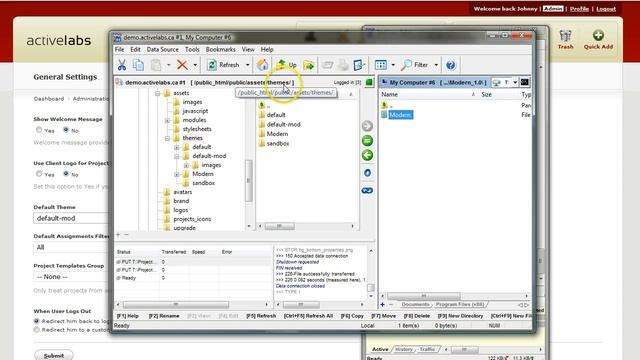The image size is (640, 360).
Task: Select Yes for Use Client Logo
Action: (39, 173)
